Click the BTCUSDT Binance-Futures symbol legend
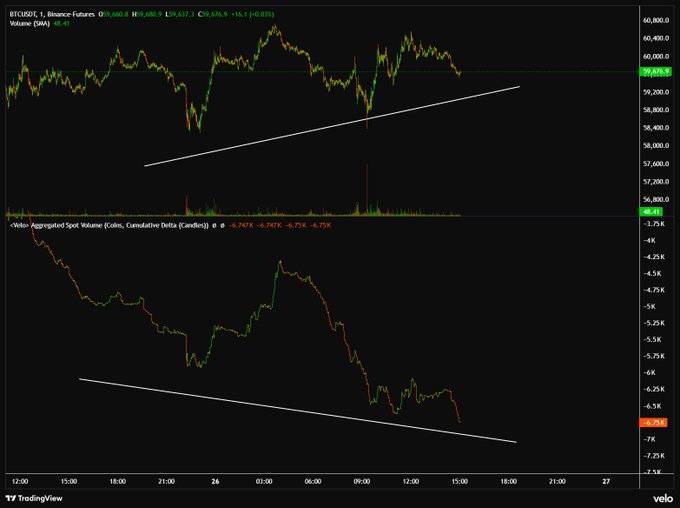The image size is (680, 508). [x=52, y=14]
